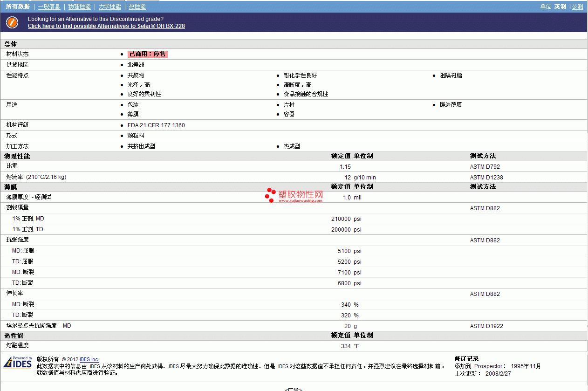Viewport: 588px width, 391px height.
Task: Click the 埃尔曼多夫抗撕强度 - MD row label
Action: (x=39, y=326)
